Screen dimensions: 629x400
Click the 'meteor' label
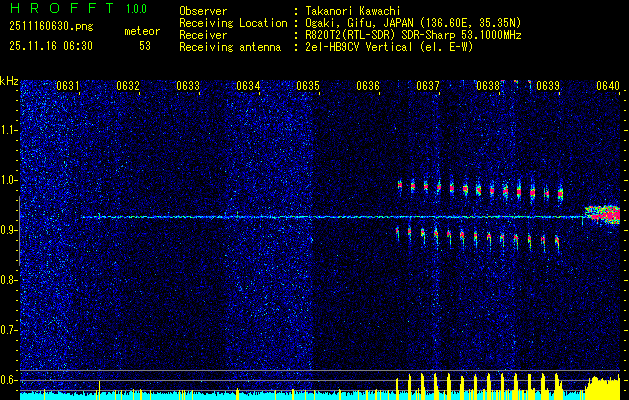click(142, 31)
